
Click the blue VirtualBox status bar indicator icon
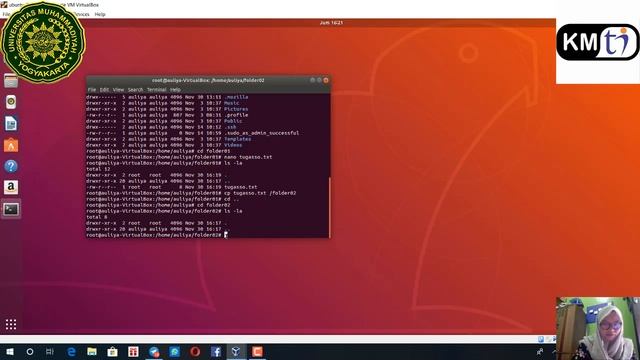[541, 339]
